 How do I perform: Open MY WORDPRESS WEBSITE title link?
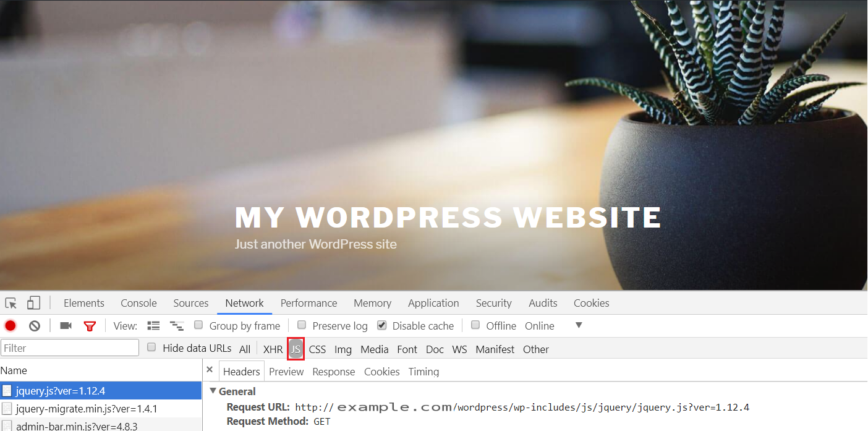448,218
